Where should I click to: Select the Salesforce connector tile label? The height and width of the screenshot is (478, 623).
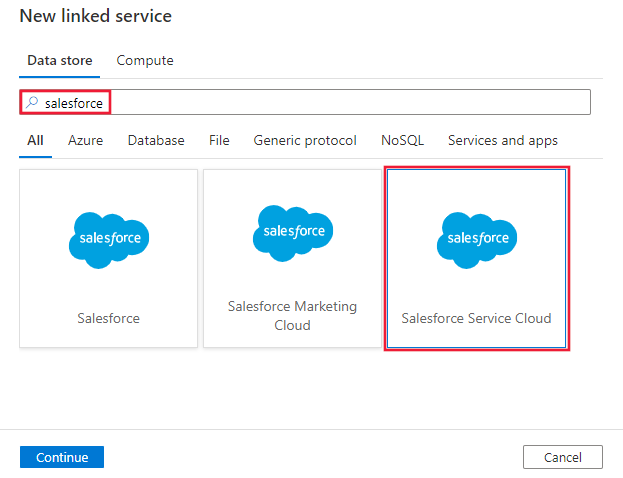pos(109,318)
